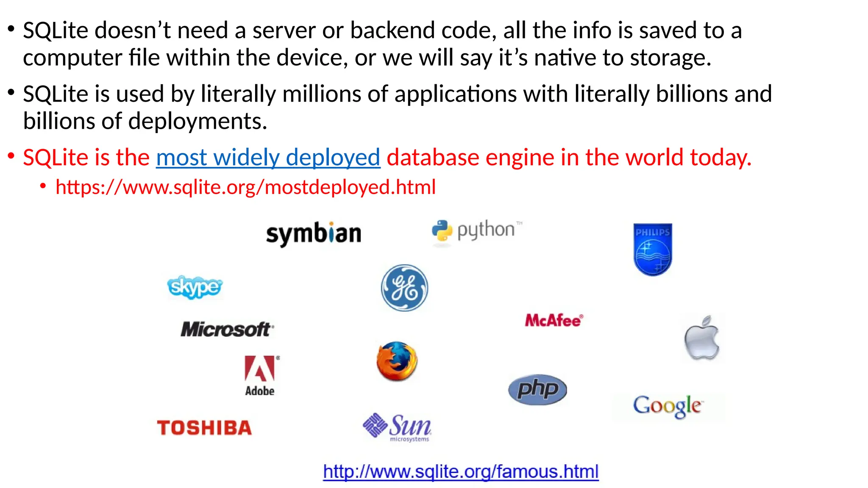This screenshot has height=488, width=868.
Task: Click the text 'billions of deployments.'
Action: [x=145, y=121]
